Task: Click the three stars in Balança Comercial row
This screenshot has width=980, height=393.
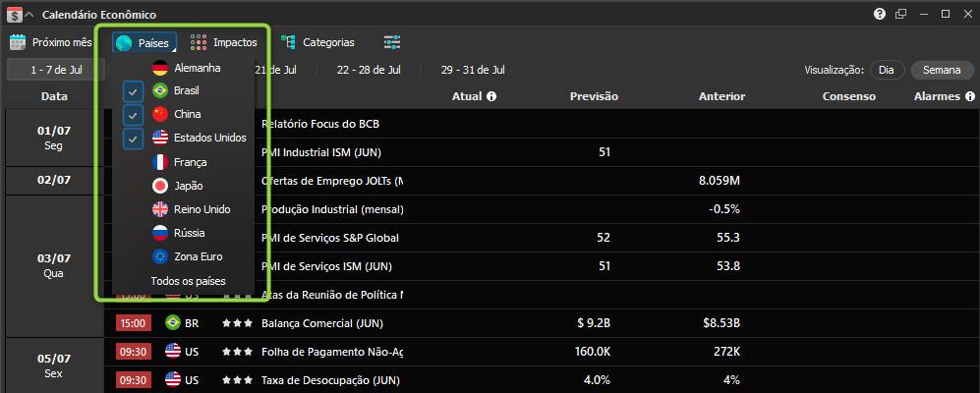Action: tap(238, 323)
